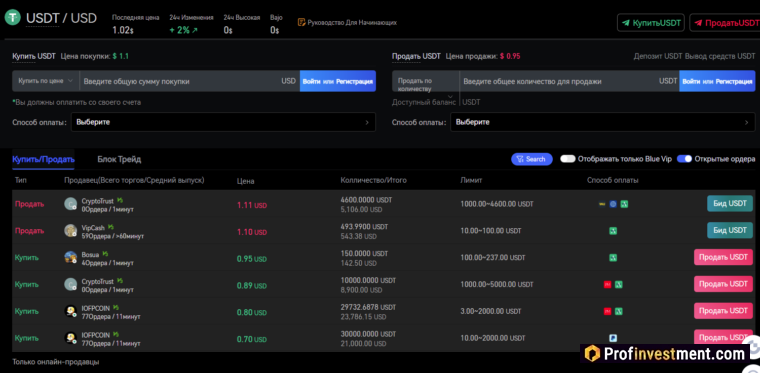The width and height of the screenshot is (760, 373).
Task: Click the Вывод средств USDT link
Action: pyautogui.click(x=720, y=56)
